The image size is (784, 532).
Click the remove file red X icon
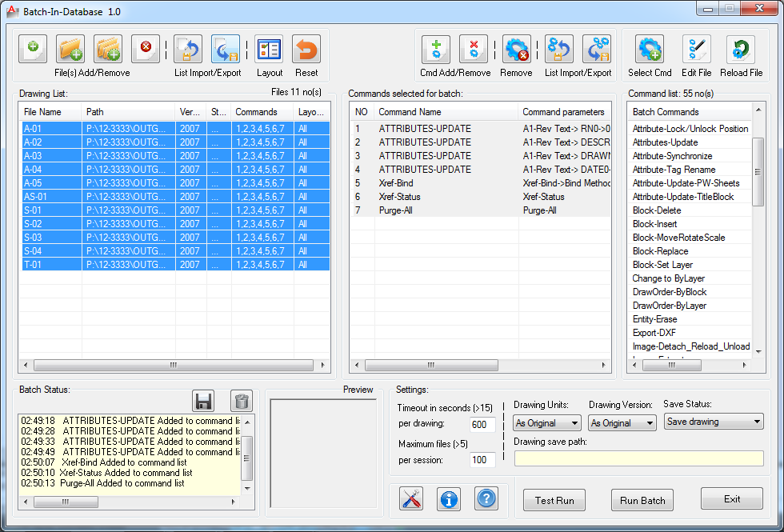click(x=146, y=49)
